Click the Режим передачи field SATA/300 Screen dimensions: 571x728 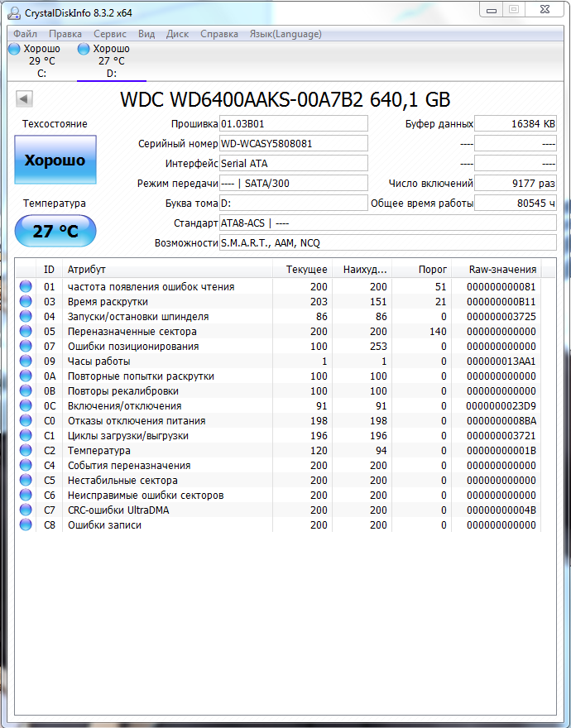click(293, 184)
